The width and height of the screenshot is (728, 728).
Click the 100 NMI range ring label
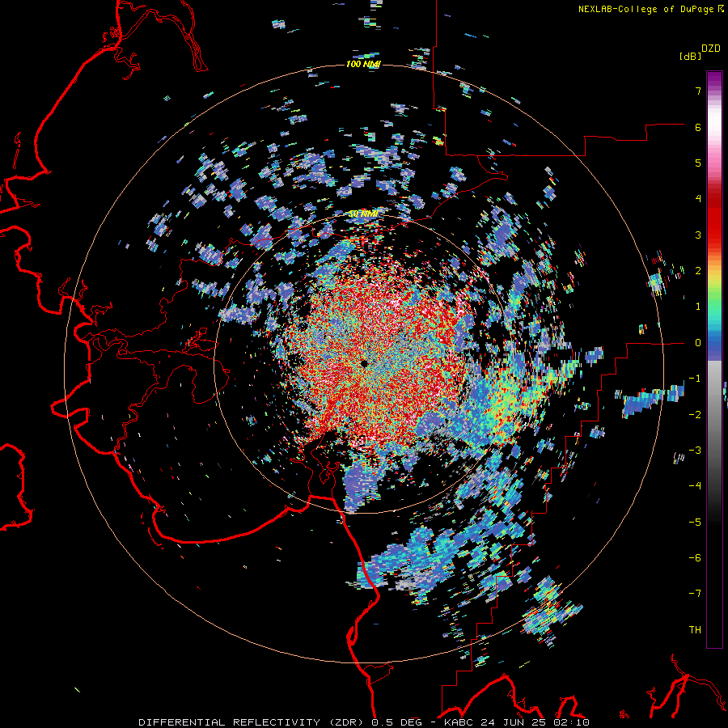(363, 64)
